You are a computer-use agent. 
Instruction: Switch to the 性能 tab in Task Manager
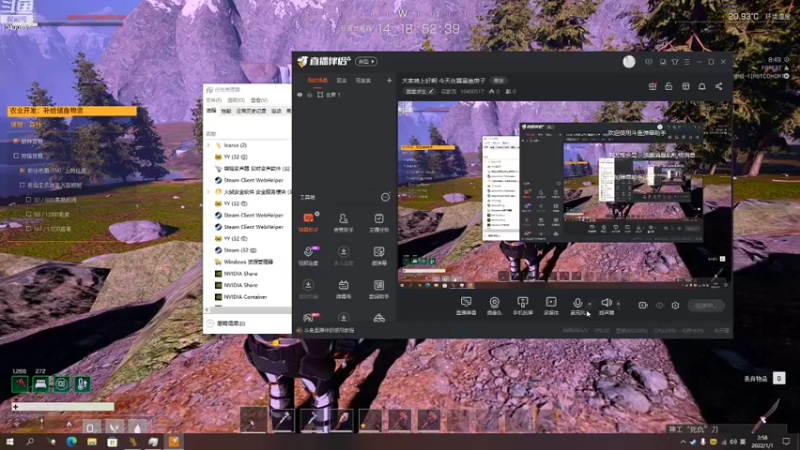[226, 111]
